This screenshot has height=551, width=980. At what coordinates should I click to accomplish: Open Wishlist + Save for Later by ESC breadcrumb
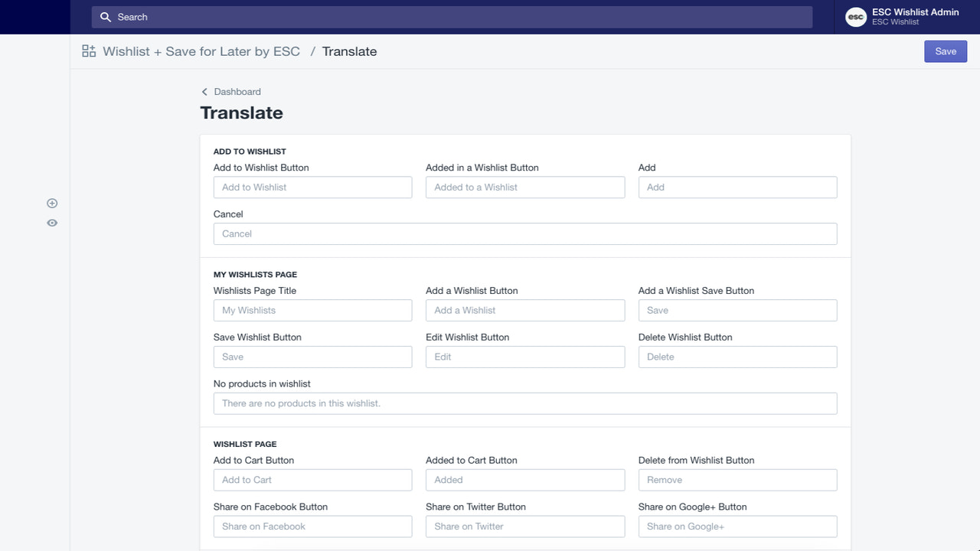tap(201, 51)
